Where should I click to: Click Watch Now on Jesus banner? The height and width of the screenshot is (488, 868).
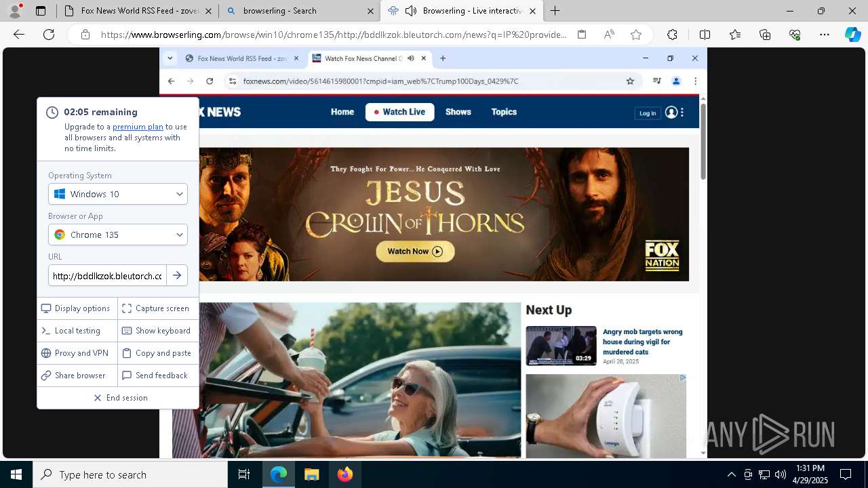(x=415, y=251)
